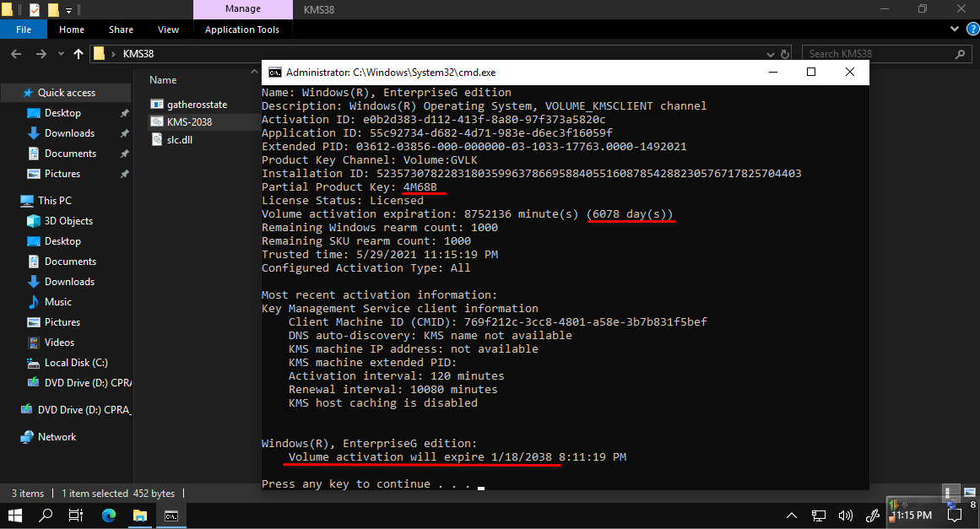980x529 pixels.
Task: Select Network in navigation pane
Action: (x=57, y=437)
